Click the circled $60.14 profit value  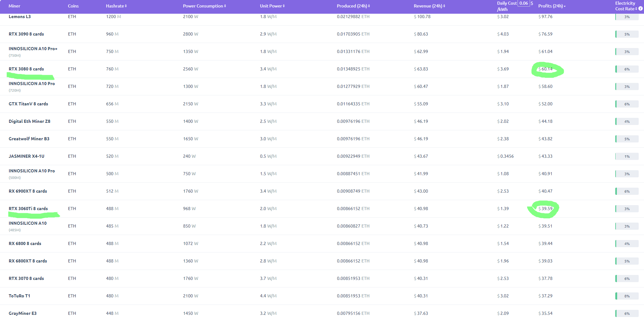pyautogui.click(x=545, y=69)
